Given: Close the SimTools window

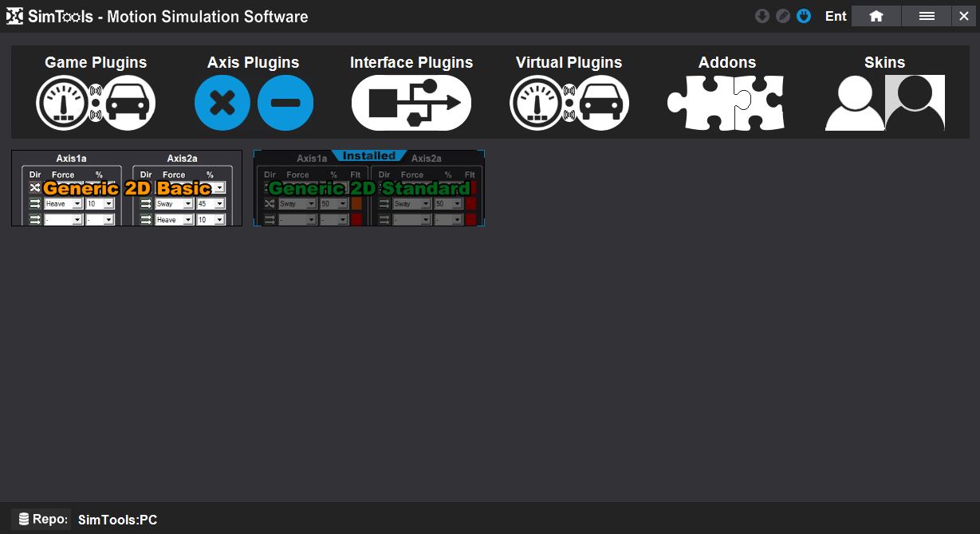Looking at the screenshot, I should [964, 16].
